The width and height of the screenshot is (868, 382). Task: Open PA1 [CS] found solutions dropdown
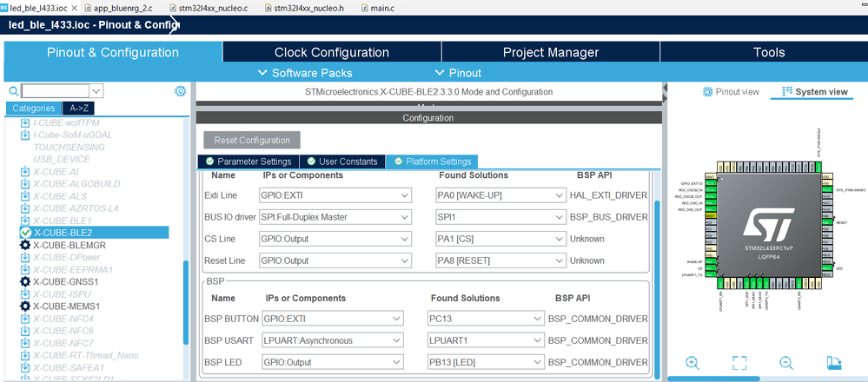tap(500, 239)
